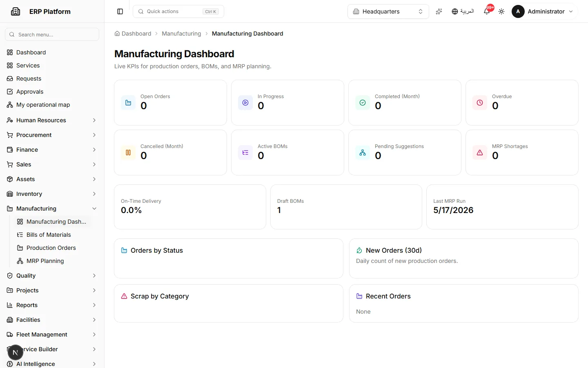Click the AI sparkles icon in header

pos(439,11)
